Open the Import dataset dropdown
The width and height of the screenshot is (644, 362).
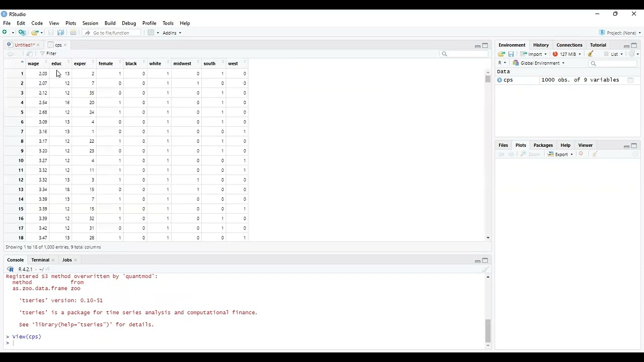534,54
